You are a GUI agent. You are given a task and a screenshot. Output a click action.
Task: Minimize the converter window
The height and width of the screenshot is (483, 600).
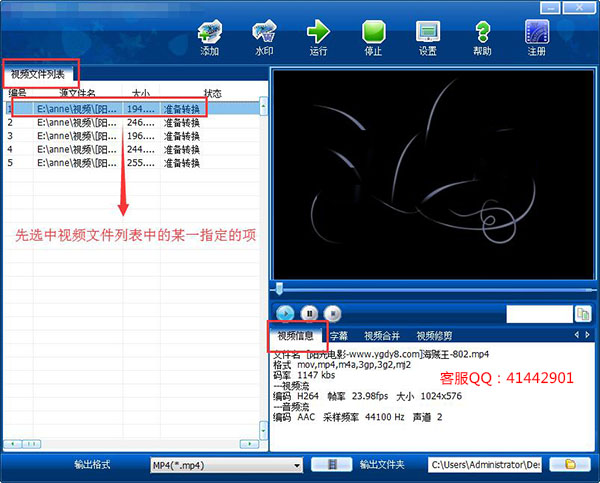[550, 8]
